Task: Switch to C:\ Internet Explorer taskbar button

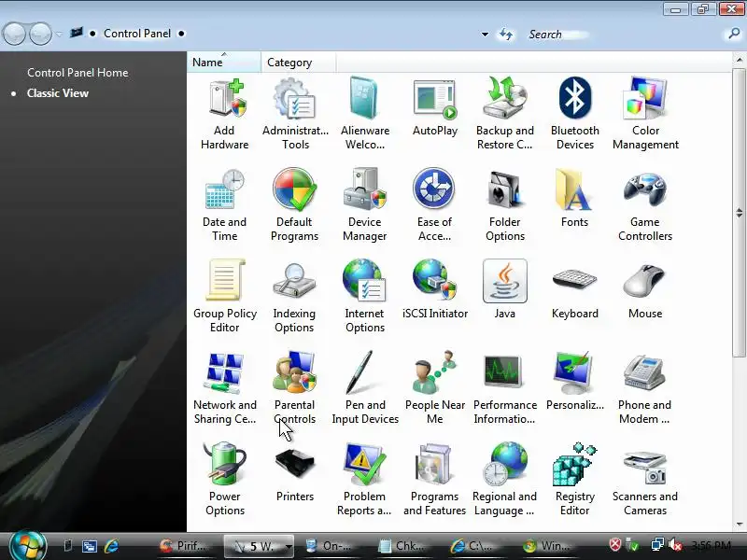Action: click(x=474, y=546)
